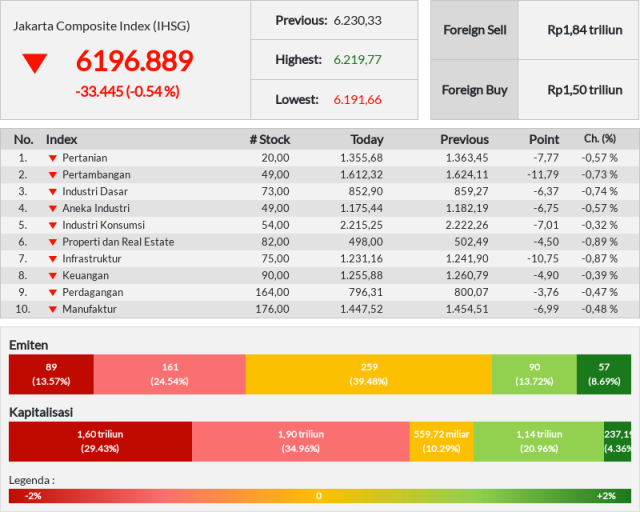Click the Today column header
Screen dimensions: 640x512
[x=367, y=140]
